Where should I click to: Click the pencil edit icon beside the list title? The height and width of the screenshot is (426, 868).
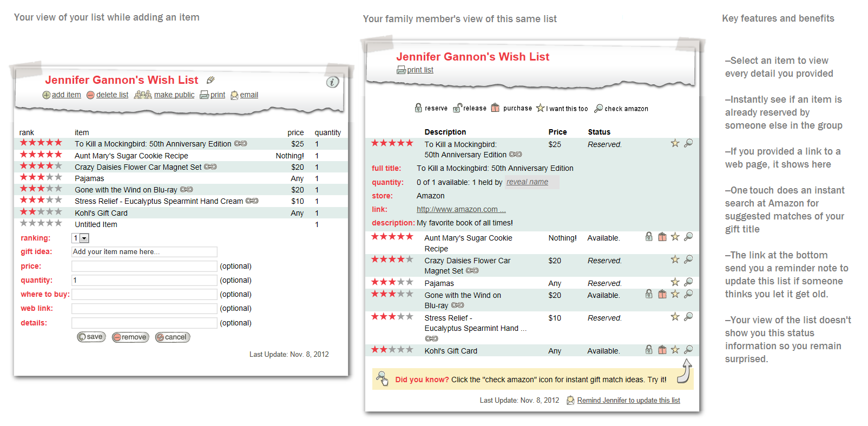pos(211,80)
